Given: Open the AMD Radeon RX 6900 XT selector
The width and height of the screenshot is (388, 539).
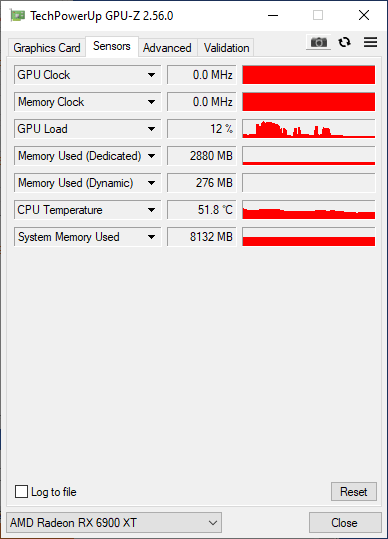Looking at the screenshot, I should coord(114,523).
